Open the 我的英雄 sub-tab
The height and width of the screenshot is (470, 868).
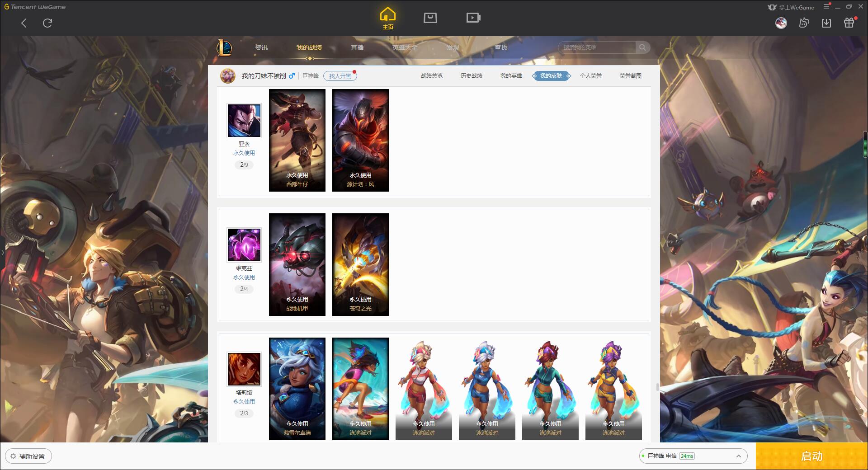(x=511, y=76)
